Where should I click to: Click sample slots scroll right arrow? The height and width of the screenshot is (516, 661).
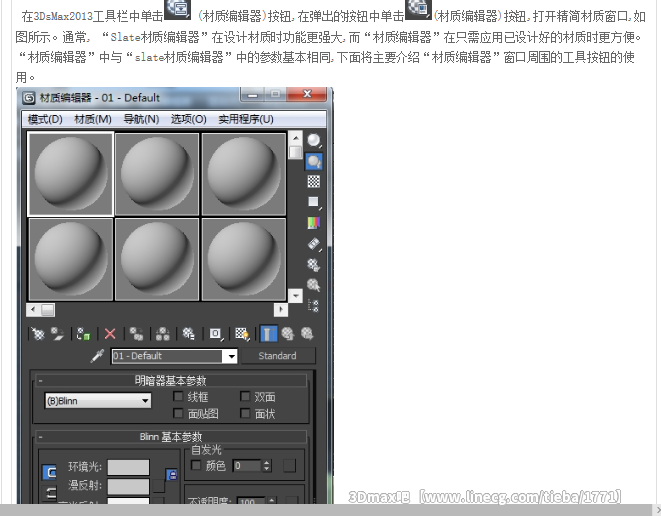(x=281, y=310)
